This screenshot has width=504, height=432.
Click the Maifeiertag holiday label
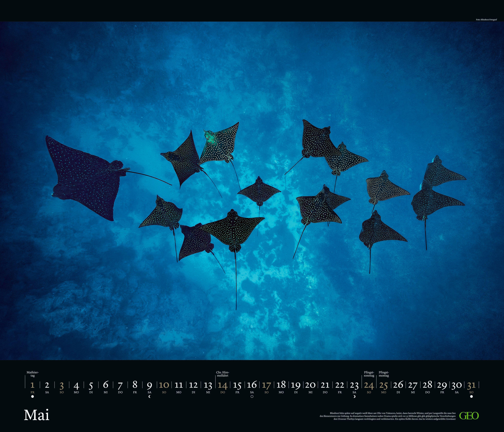33,374
